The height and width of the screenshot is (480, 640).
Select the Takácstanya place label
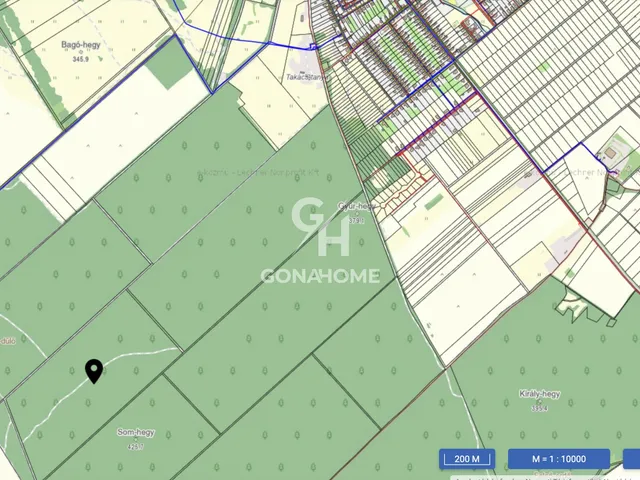pos(305,76)
